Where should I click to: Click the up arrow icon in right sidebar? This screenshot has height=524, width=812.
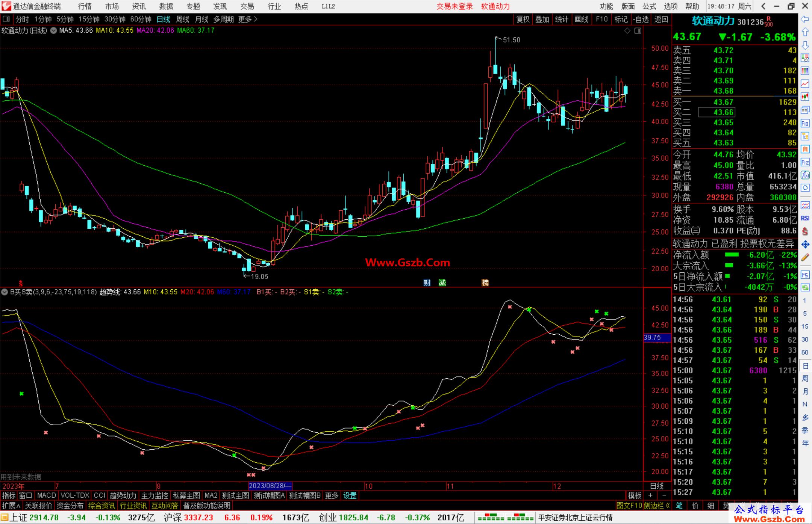(x=805, y=32)
